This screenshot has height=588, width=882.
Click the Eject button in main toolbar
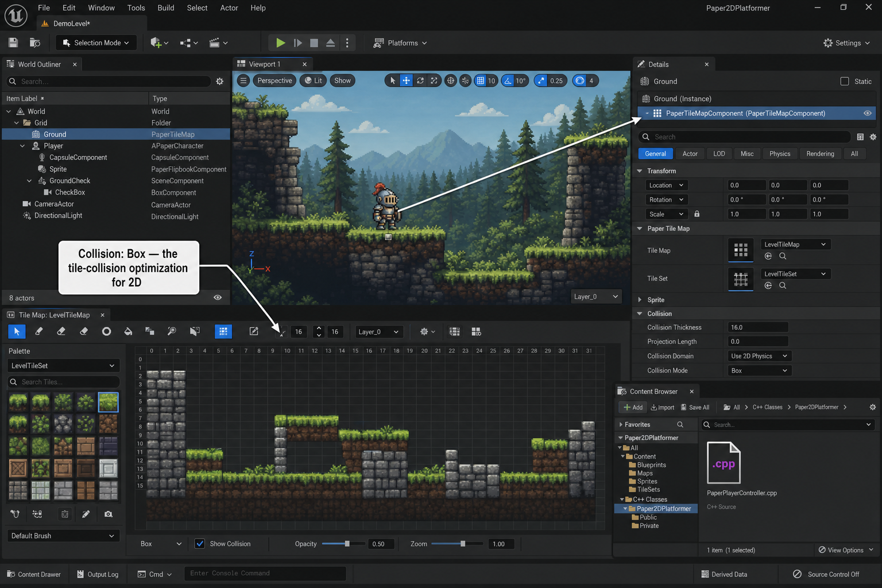(x=331, y=42)
